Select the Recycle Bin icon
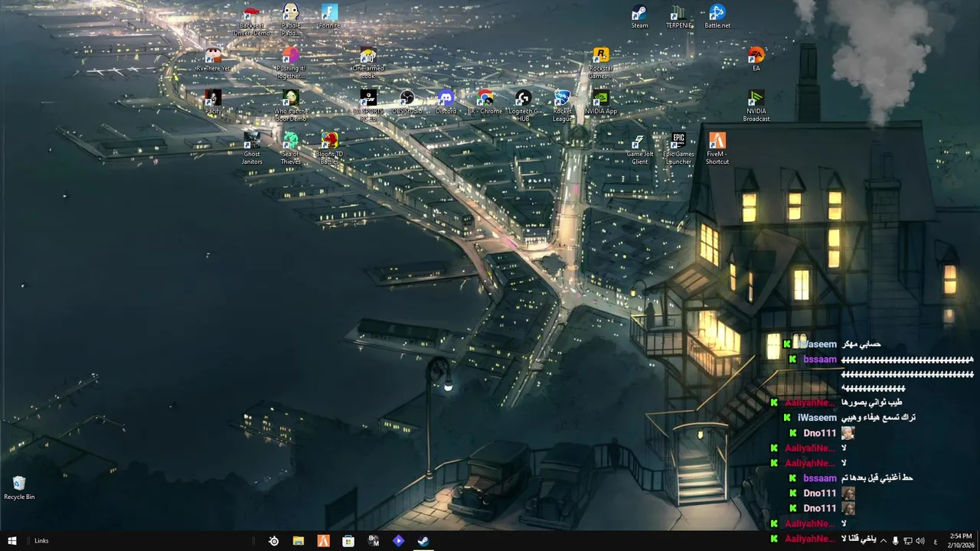Viewport: 980px width, 551px height. (19, 488)
